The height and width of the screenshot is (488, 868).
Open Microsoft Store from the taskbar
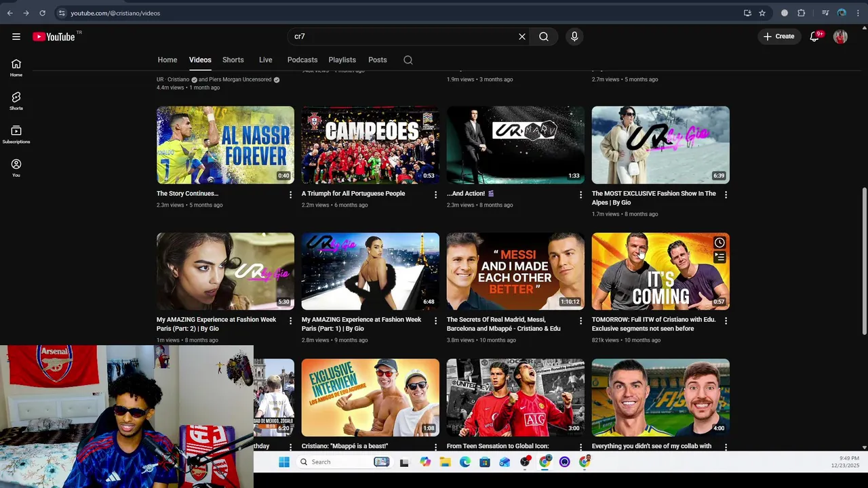[x=484, y=462]
